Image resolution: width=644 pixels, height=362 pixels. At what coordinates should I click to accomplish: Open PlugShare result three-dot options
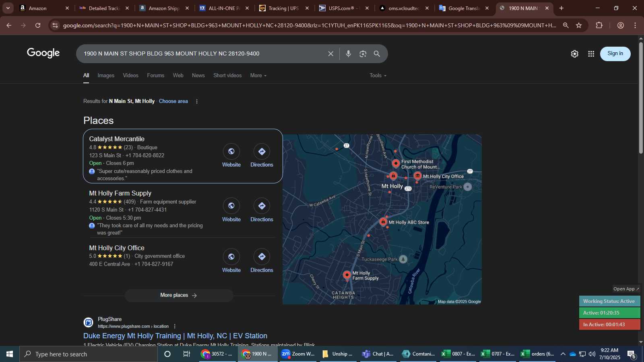(x=175, y=326)
